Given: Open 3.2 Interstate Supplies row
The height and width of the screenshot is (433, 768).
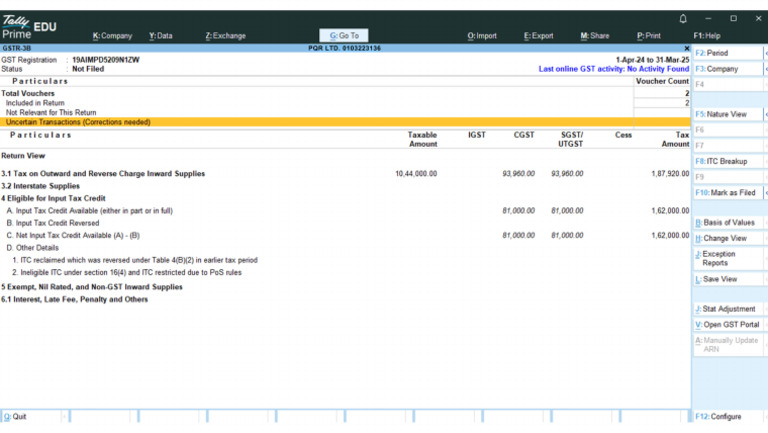Looking at the screenshot, I should click(345, 186).
